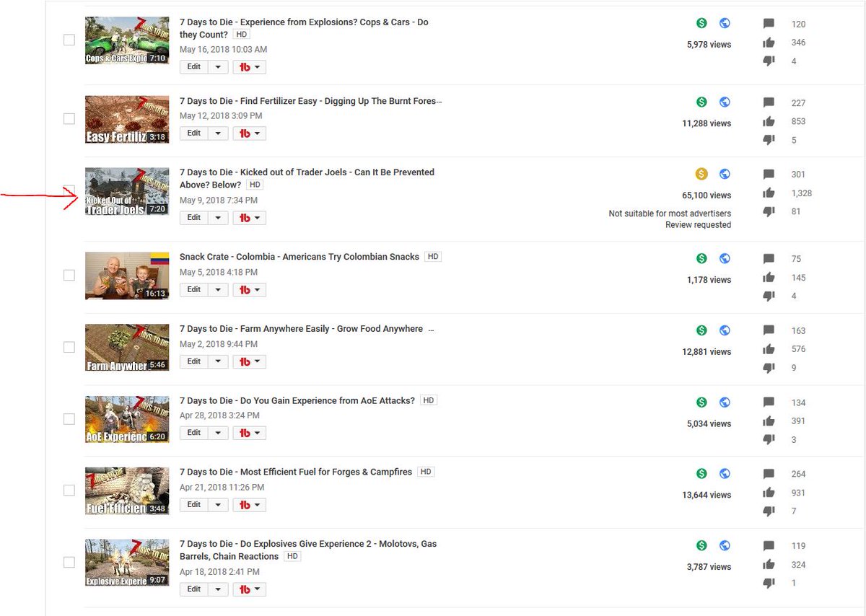866x616 pixels.
Task: Click green monetization icon for Snack Crate video
Action: click(701, 258)
